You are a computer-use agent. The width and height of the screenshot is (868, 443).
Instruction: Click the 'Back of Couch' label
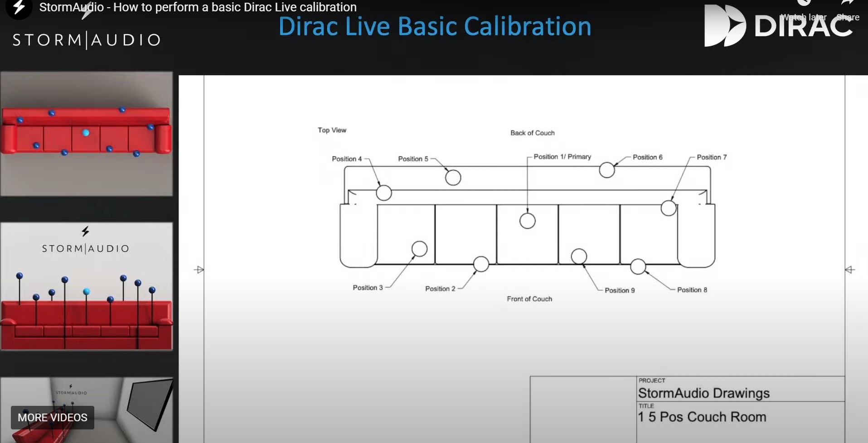tap(532, 133)
